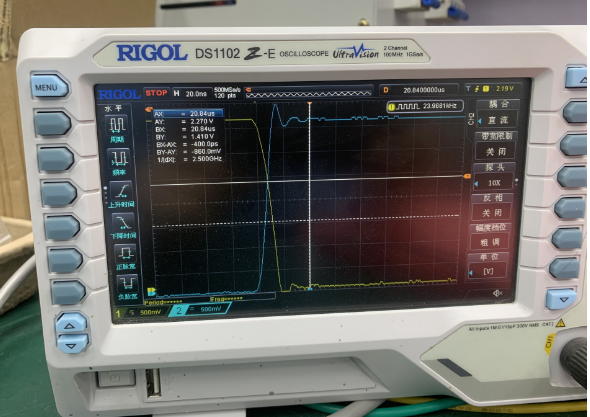This screenshot has width=590, height=417.
Task: Tap the hardware softkey beside 带宽限制
Action: pos(573,145)
